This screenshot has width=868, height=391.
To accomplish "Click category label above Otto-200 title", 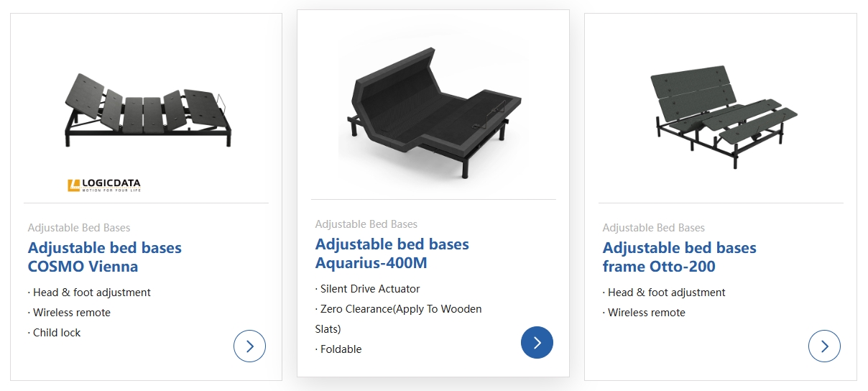I will 654,228.
